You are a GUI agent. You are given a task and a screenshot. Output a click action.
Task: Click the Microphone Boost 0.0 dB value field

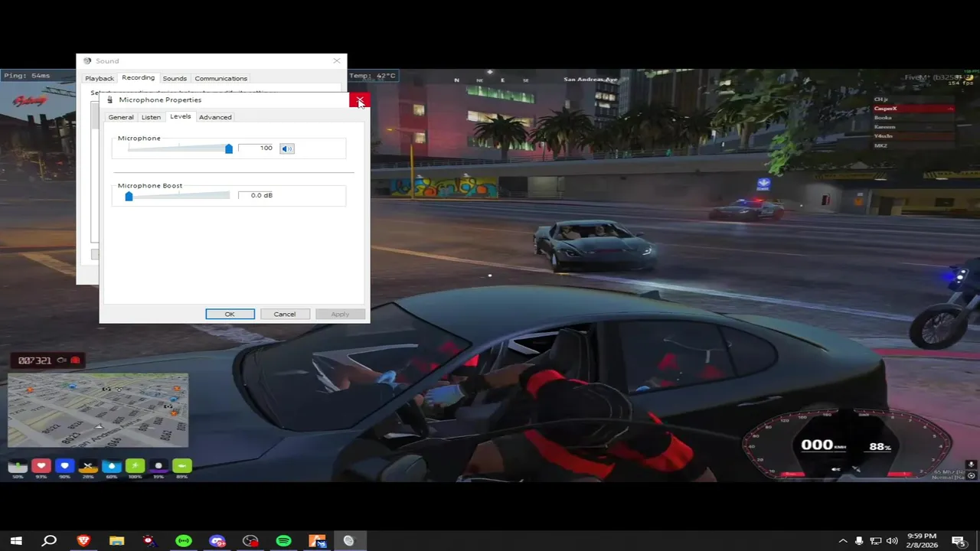[256, 195]
